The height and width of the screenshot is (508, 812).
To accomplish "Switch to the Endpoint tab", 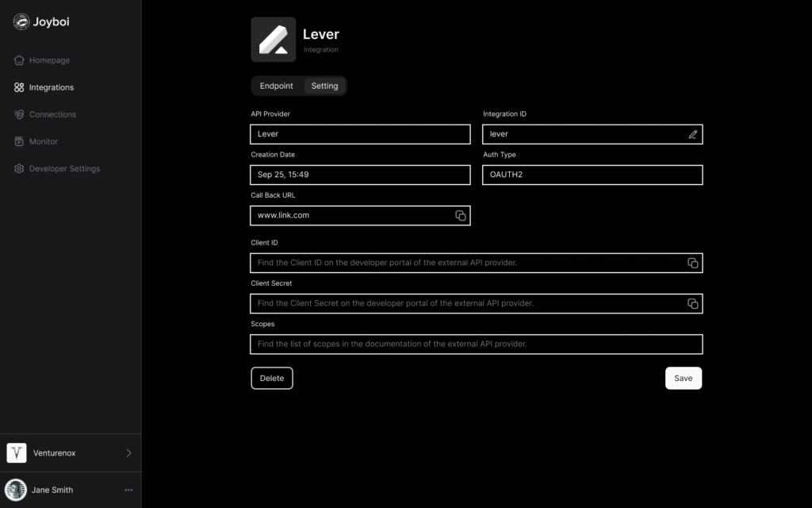I will [276, 86].
